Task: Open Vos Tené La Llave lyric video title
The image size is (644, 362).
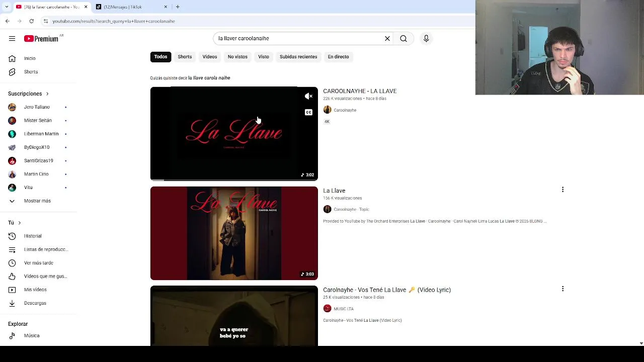Action: click(387, 290)
